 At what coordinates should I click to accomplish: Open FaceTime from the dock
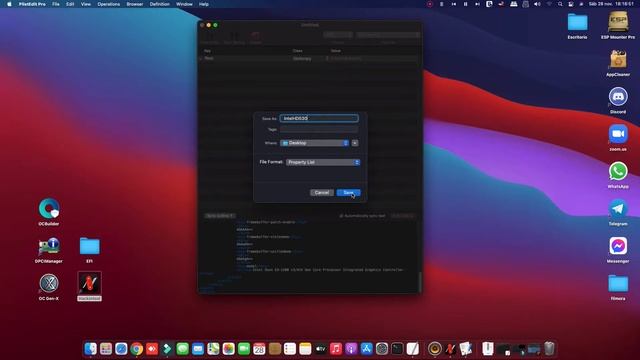(244, 349)
